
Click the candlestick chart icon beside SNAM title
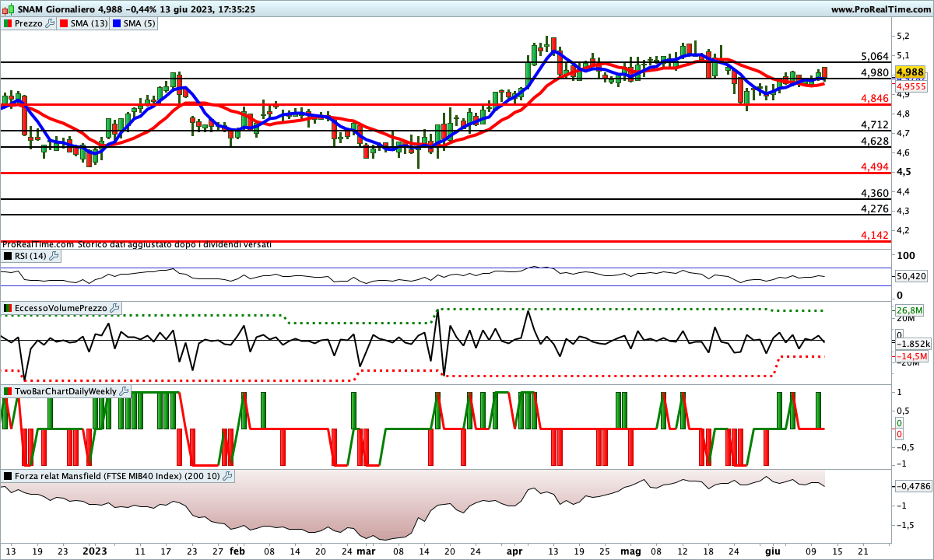[x=8, y=9]
